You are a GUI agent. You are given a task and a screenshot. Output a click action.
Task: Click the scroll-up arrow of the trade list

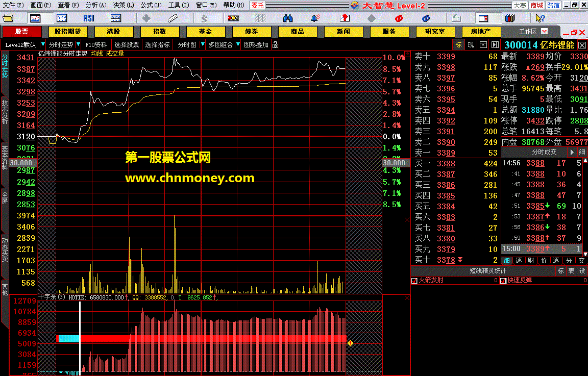(585, 160)
